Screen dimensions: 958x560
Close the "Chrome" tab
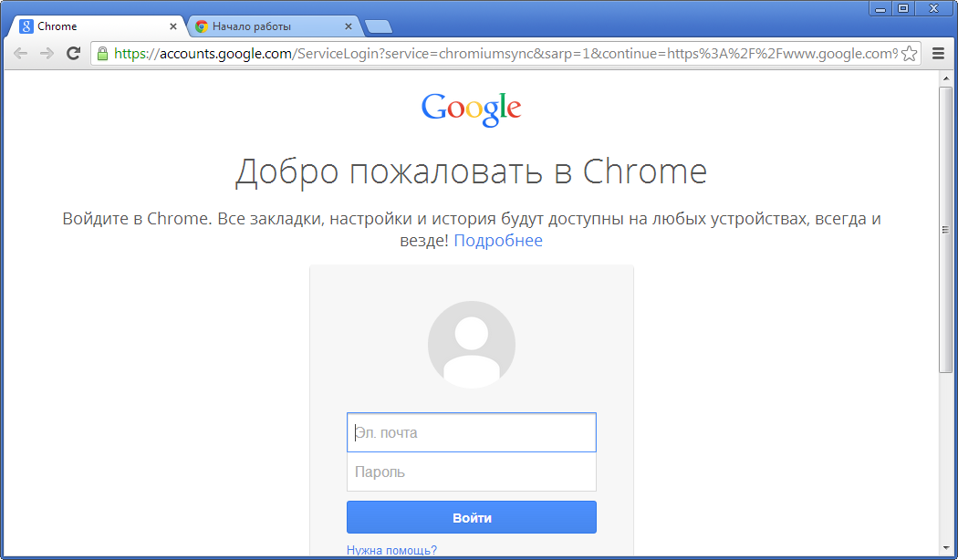coord(173,26)
